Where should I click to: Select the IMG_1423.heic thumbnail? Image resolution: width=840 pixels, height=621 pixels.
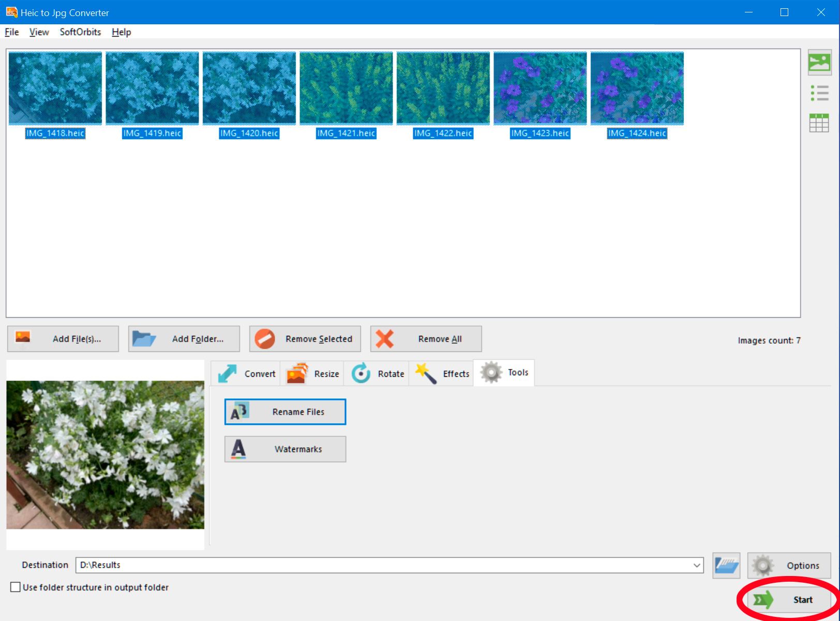(540, 88)
